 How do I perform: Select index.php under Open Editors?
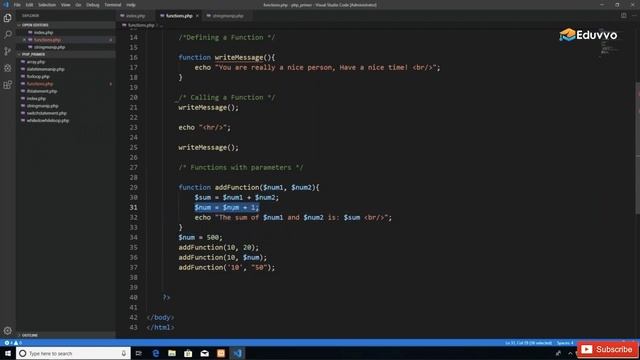(44, 33)
